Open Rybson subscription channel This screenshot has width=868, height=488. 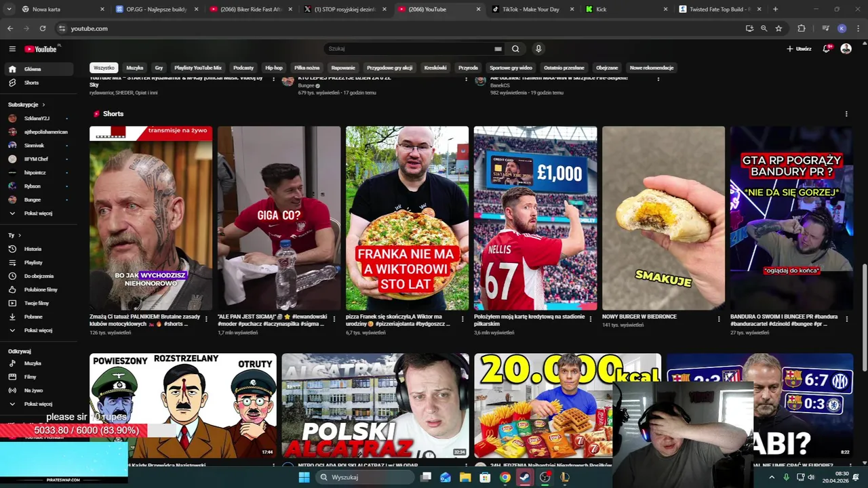(x=39, y=186)
